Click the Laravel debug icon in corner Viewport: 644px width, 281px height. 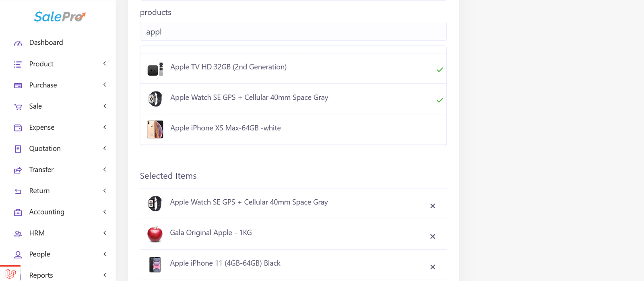[11, 274]
